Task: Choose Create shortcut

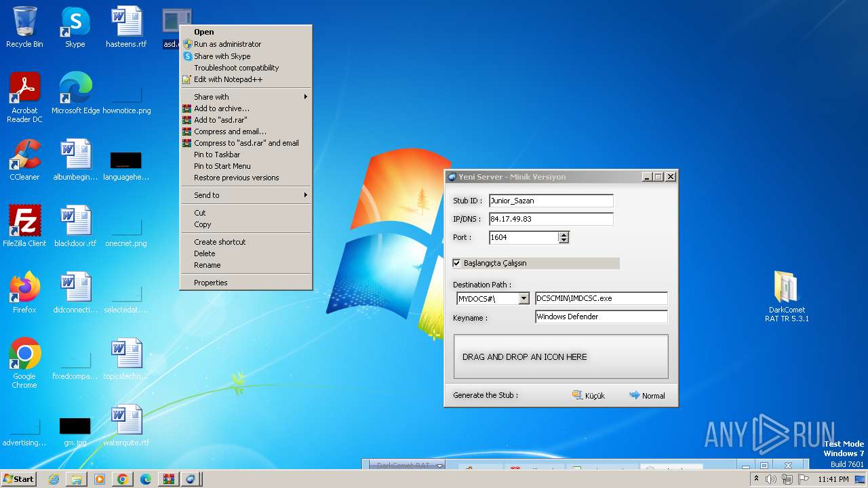Action: pos(245,242)
